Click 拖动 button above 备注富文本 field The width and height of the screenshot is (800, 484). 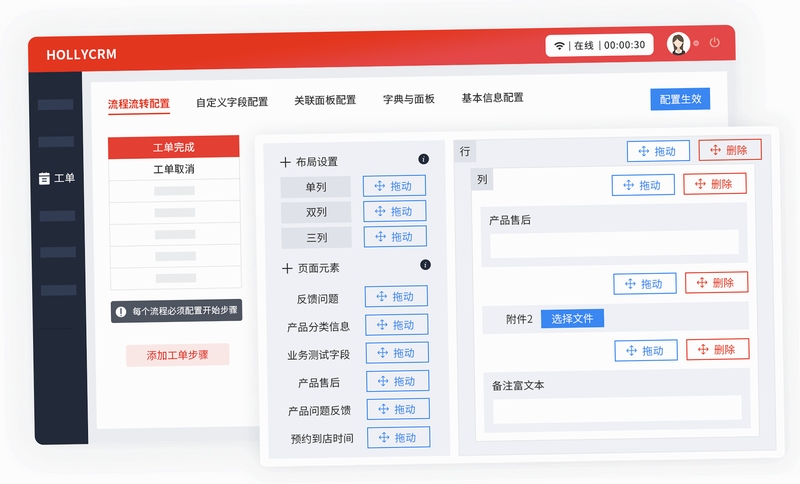click(646, 350)
